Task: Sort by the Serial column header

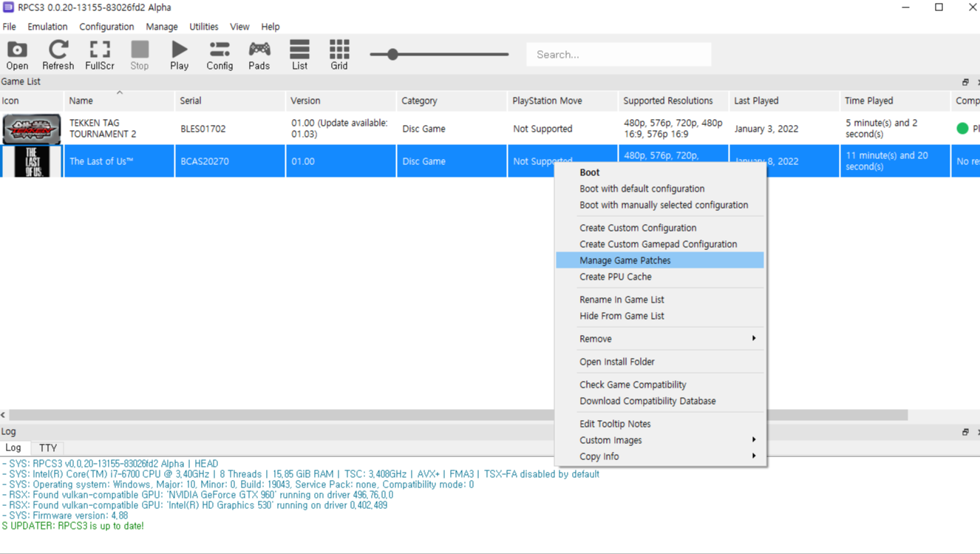Action: [230, 101]
